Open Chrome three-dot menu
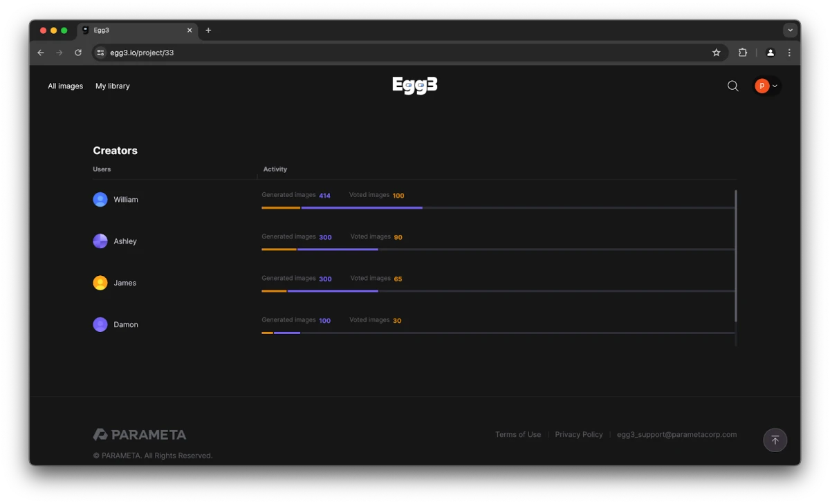Image resolution: width=830 pixels, height=504 pixels. click(789, 53)
